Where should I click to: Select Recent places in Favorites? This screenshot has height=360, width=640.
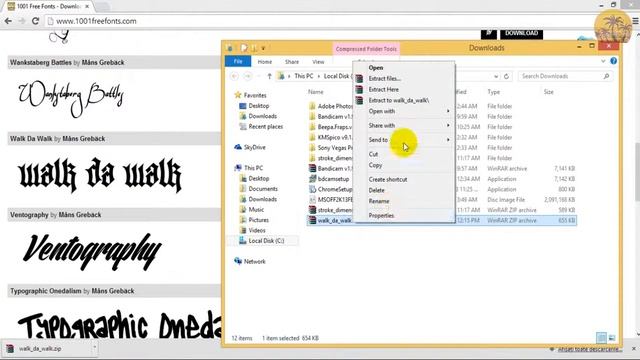[265, 127]
